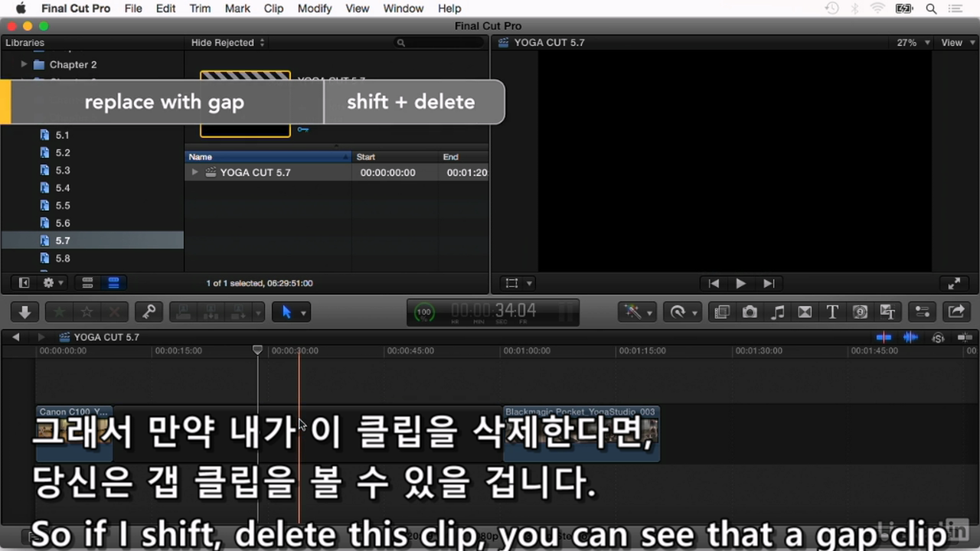Open the Mark menu
This screenshot has height=551, width=980.
coord(237,8)
